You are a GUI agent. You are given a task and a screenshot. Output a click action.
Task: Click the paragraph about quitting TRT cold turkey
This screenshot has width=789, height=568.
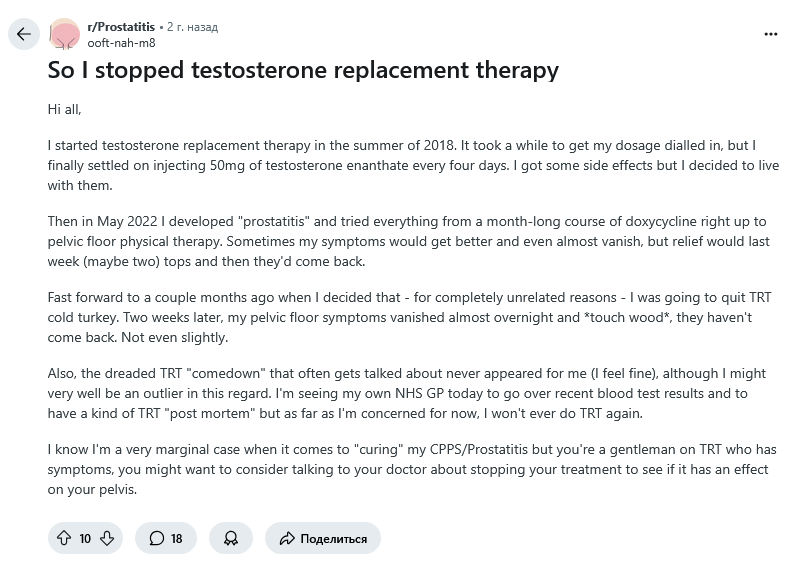(410, 317)
